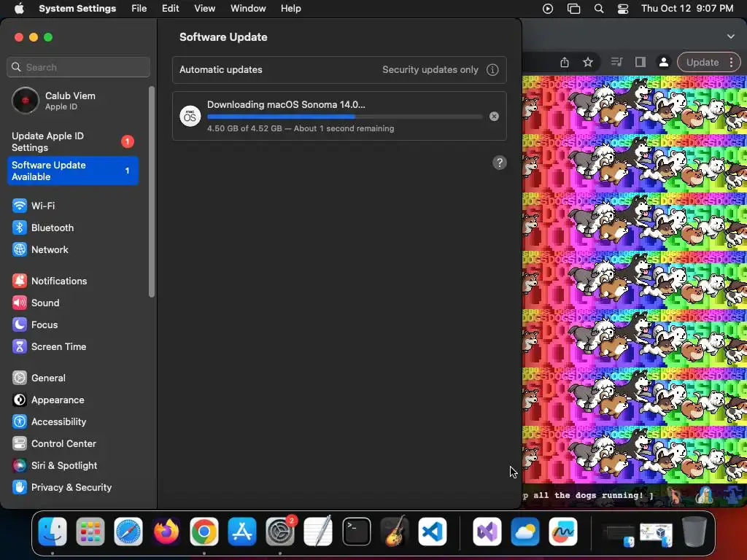747x560 pixels.
Task: Open Update Apple ID Settings
Action: tap(73, 141)
